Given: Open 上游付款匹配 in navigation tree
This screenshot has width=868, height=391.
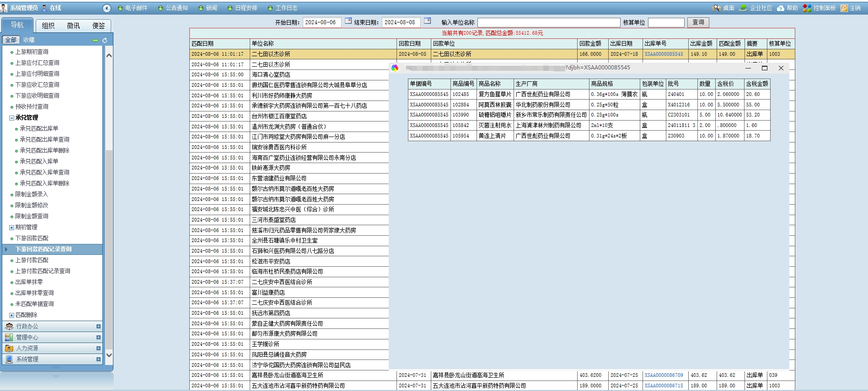Looking at the screenshot, I should pyautogui.click(x=32, y=260).
